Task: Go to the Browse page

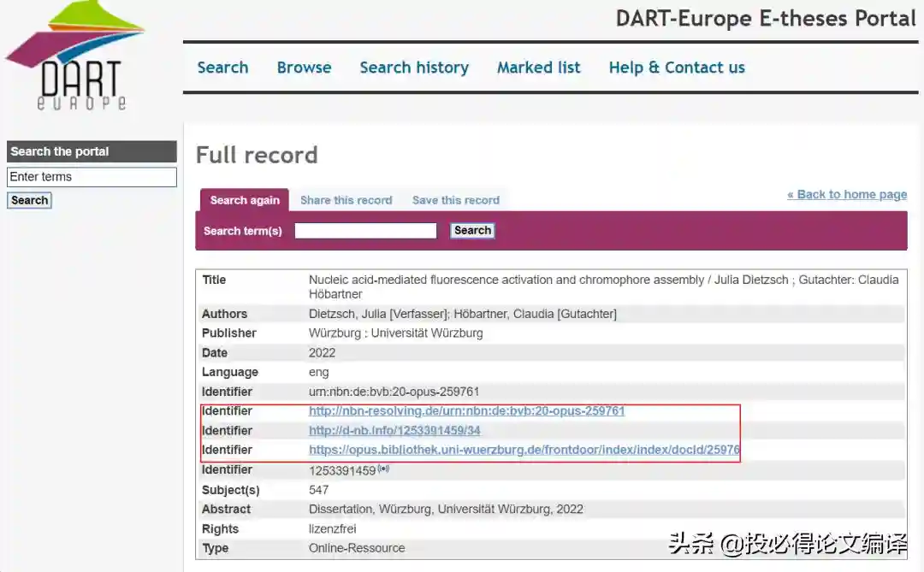Action: [x=304, y=68]
